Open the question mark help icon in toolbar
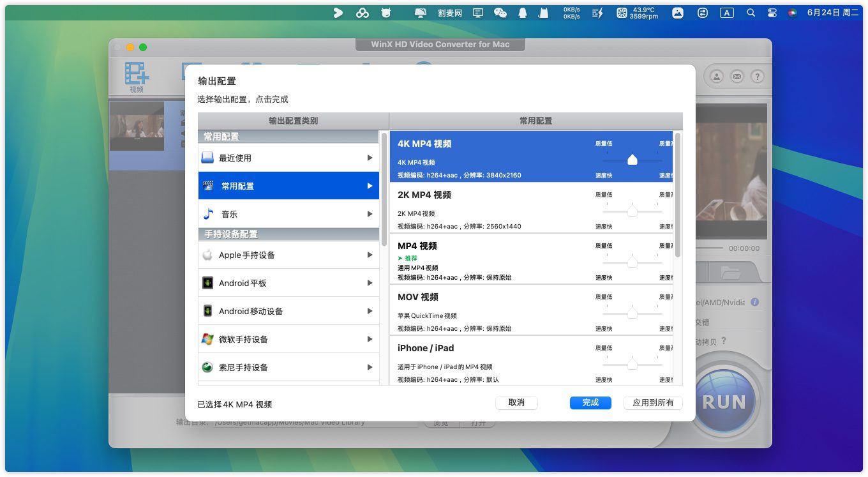Viewport: 868px width, 477px height. [x=757, y=77]
